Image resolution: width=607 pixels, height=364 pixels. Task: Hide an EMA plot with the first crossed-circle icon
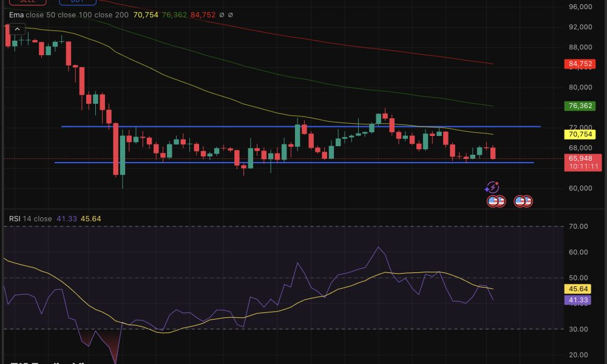click(222, 16)
